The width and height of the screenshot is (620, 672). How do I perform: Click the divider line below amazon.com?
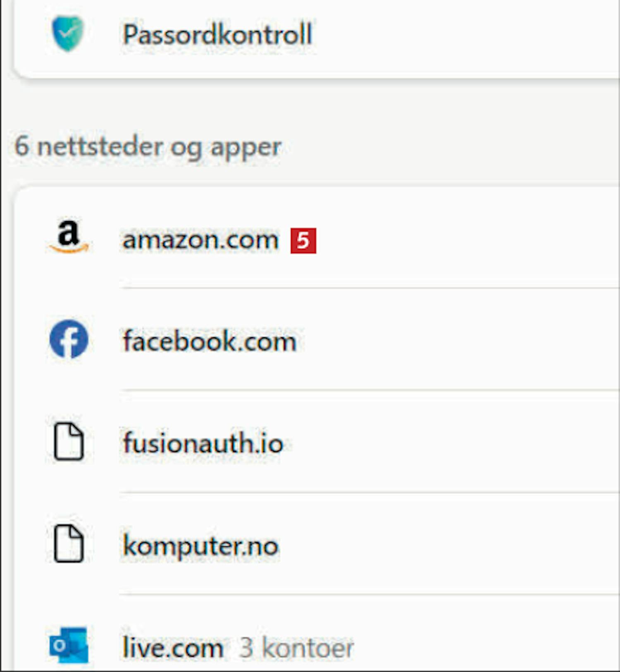coord(370,288)
